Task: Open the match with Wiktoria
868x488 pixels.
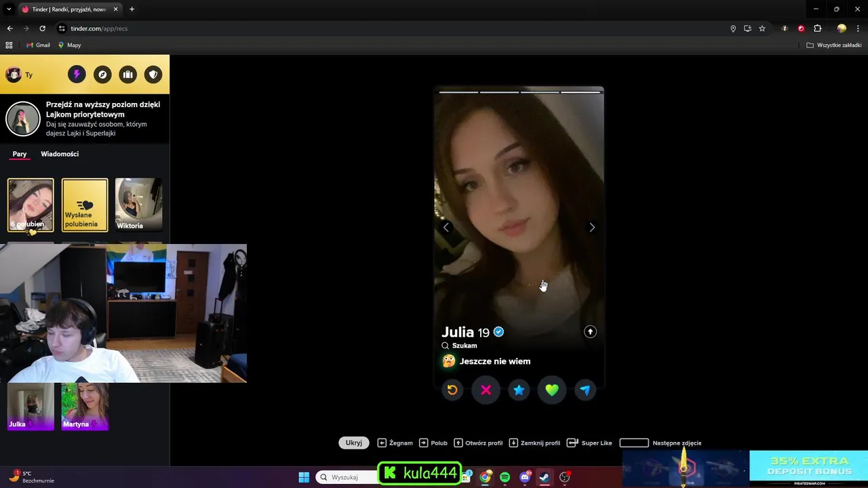Action: click(x=138, y=205)
